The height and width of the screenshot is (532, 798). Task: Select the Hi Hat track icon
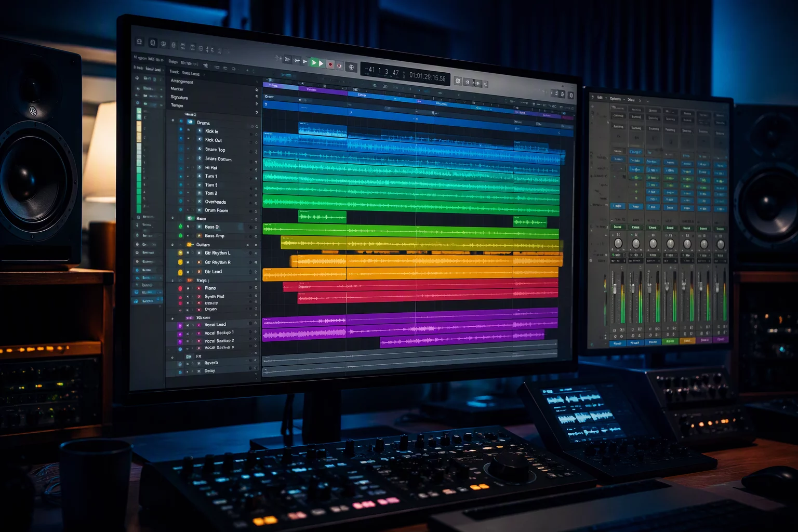pos(199,167)
